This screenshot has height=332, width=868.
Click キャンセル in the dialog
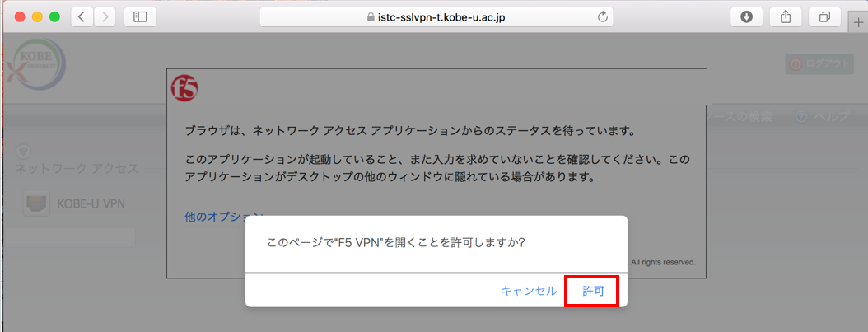point(529,291)
